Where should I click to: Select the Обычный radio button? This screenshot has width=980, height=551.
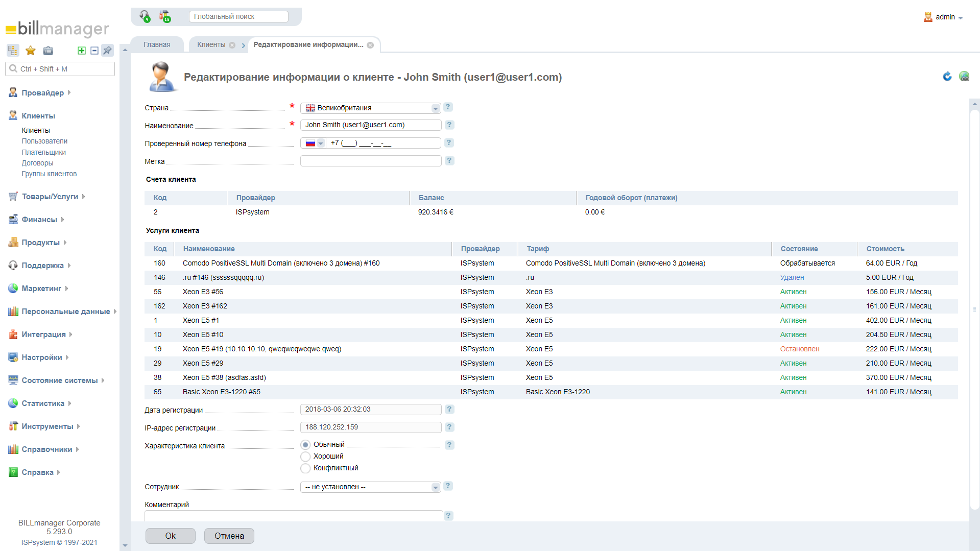[305, 445]
